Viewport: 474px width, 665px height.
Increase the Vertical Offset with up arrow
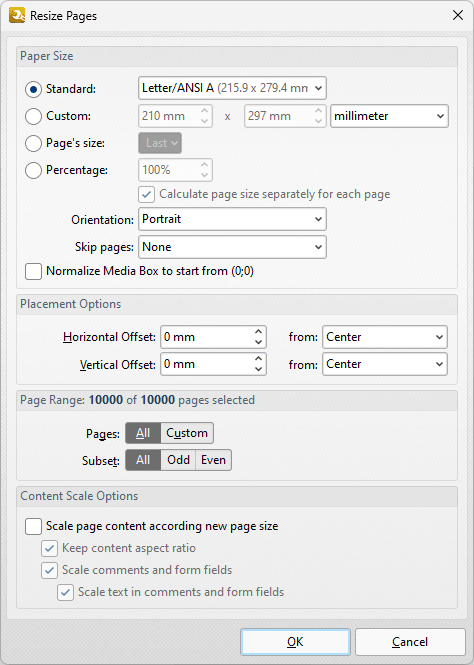coord(259,359)
